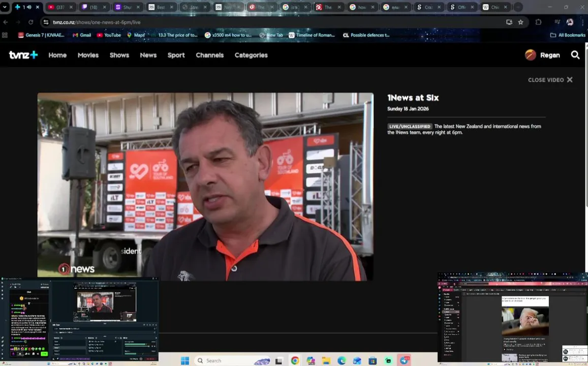The image size is (588, 366).
Task: Open the Gmail bookmark
Action: tap(82, 35)
